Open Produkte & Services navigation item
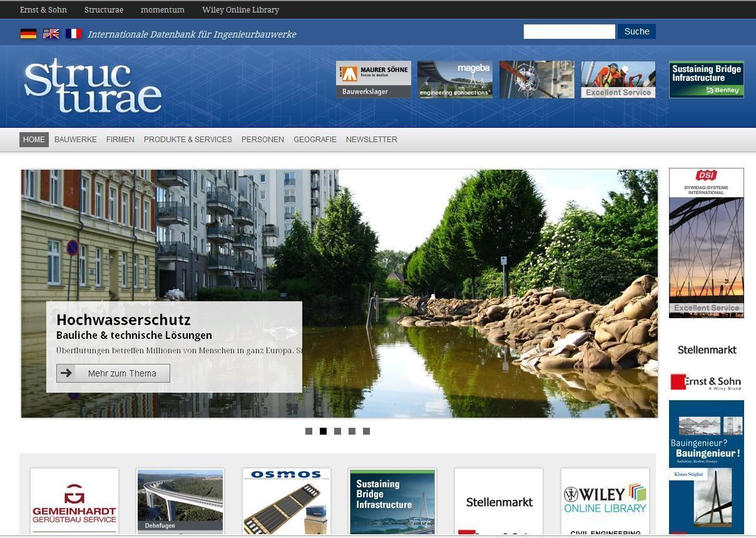The width and height of the screenshot is (756, 538). (188, 140)
